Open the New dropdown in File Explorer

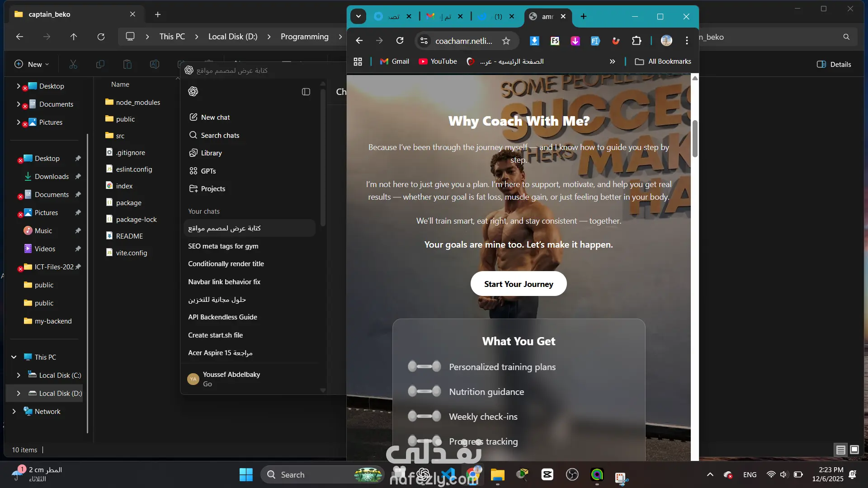(x=32, y=64)
